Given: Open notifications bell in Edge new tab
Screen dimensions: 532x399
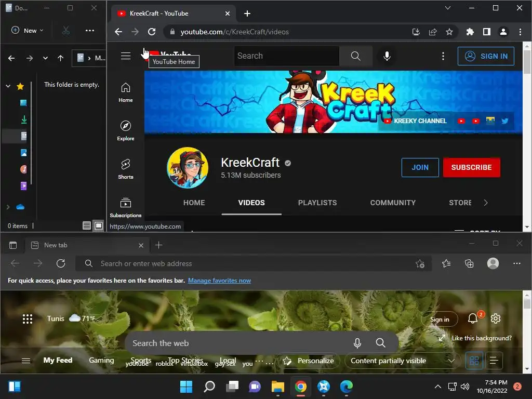Looking at the screenshot, I should (473, 318).
